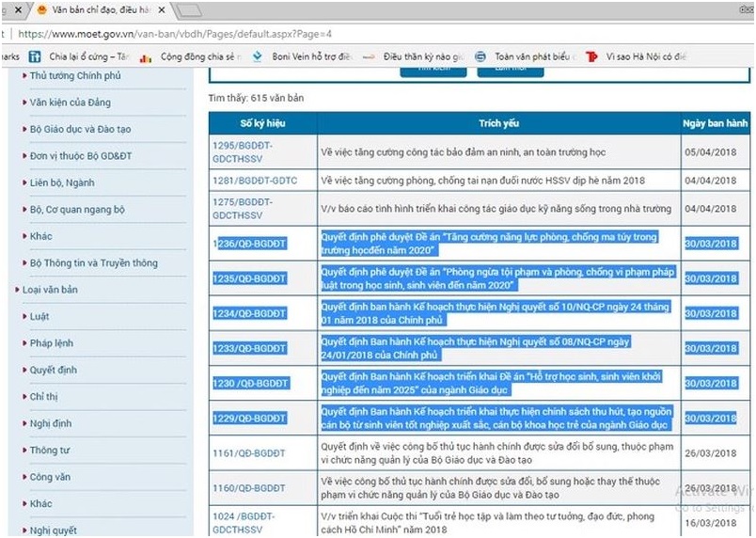Filter documents by 'Nghị định'
Screen dimensions: 756x538
tap(50, 423)
